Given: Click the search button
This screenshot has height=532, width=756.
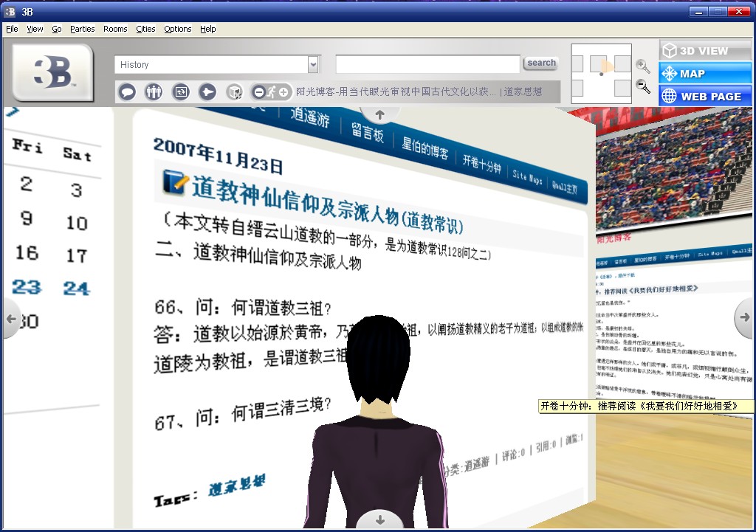Looking at the screenshot, I should tap(541, 63).
